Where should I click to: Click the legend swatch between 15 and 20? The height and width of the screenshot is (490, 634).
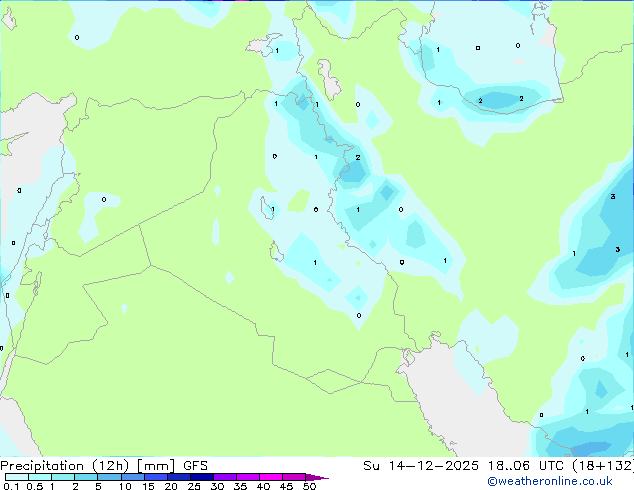pyautogui.click(x=156, y=477)
